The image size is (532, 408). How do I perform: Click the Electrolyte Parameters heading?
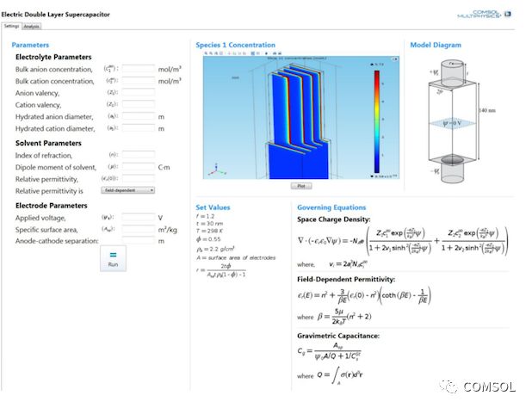(53, 57)
